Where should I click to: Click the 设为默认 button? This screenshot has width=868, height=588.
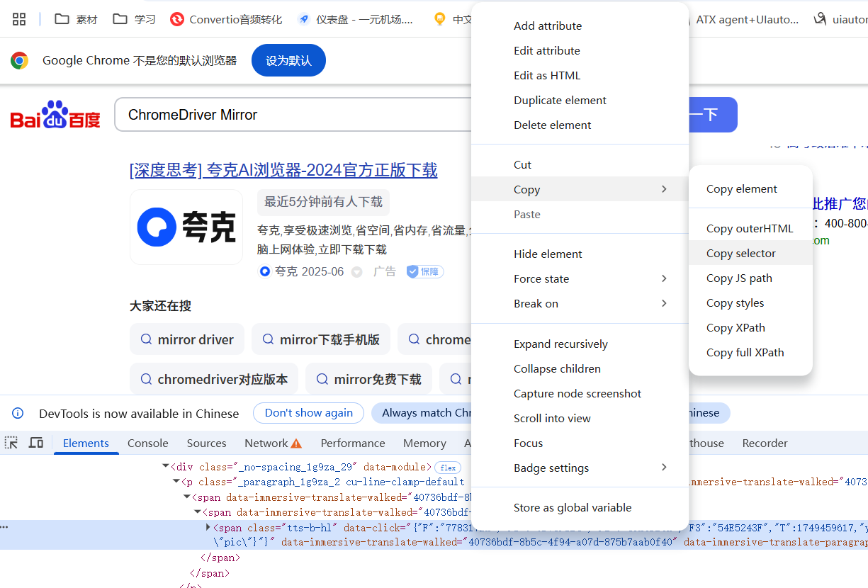click(288, 60)
